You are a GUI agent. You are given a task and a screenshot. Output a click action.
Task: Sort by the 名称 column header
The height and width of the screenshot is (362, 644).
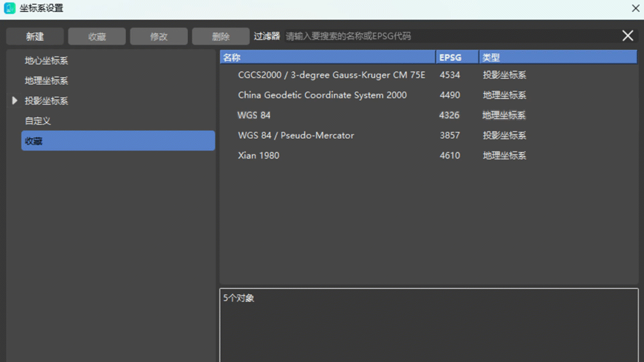click(327, 57)
